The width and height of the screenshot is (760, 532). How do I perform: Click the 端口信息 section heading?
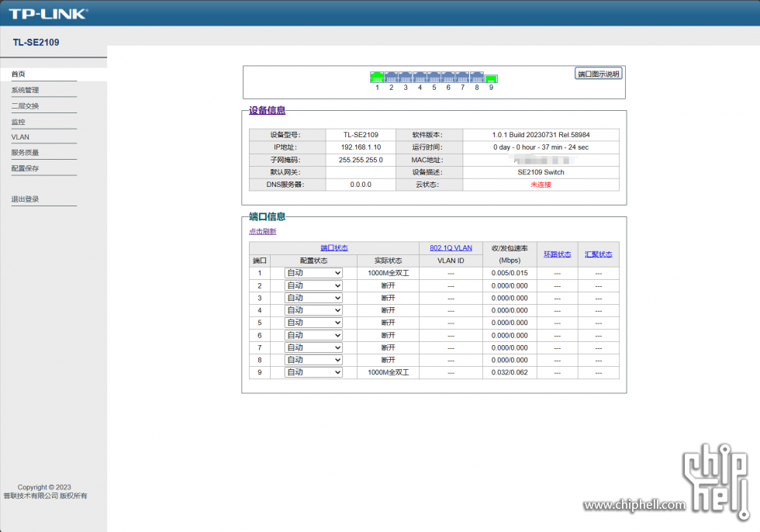(x=267, y=216)
